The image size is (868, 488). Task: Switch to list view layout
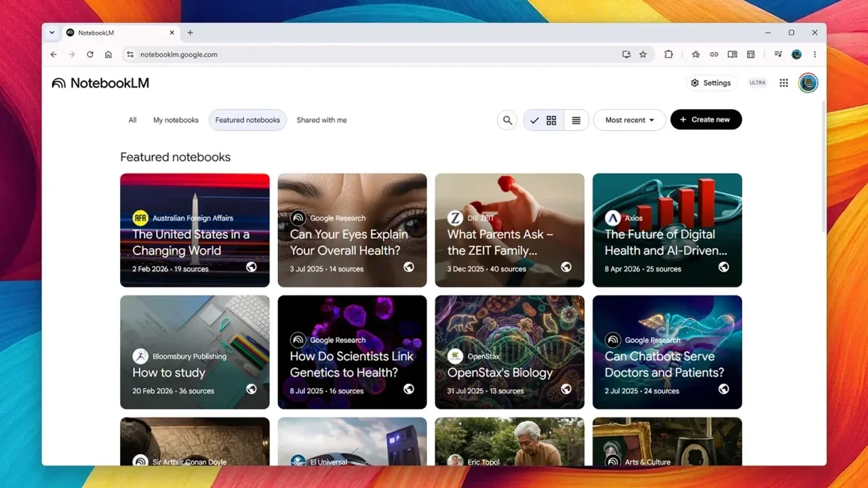click(x=576, y=120)
